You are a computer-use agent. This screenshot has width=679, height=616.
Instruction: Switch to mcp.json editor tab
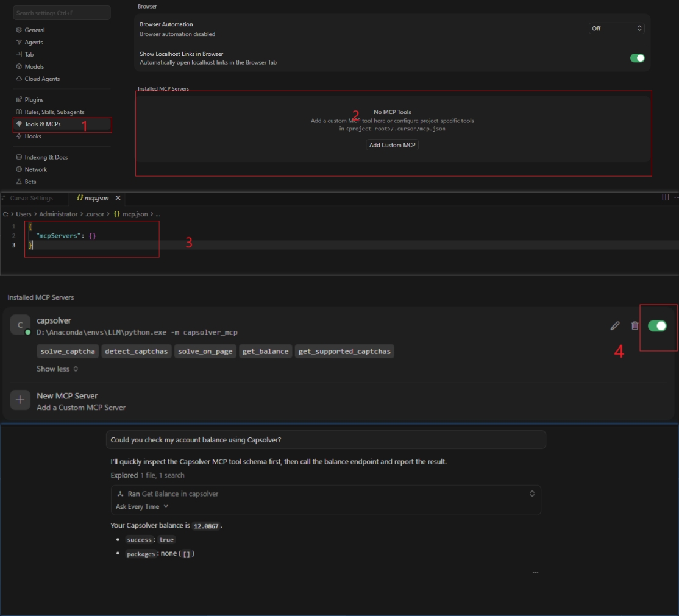pyautogui.click(x=96, y=198)
